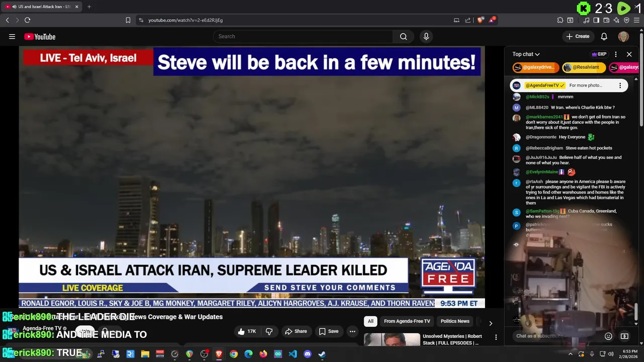Open Arduino IDE from taskbar
Viewport: 644px width, 362px height.
pos(278,354)
